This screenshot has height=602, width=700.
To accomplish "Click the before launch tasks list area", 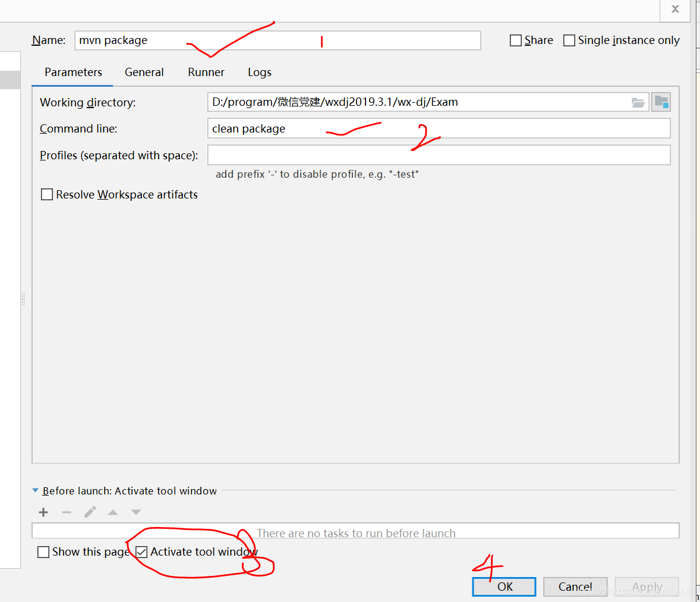I will [x=356, y=531].
